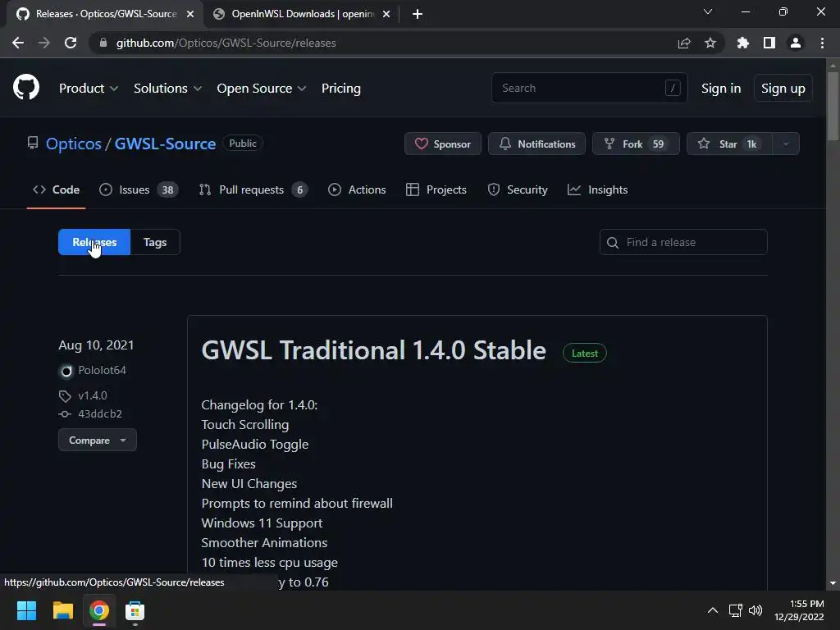
Task: Open the Pull requests tab
Action: click(x=253, y=189)
